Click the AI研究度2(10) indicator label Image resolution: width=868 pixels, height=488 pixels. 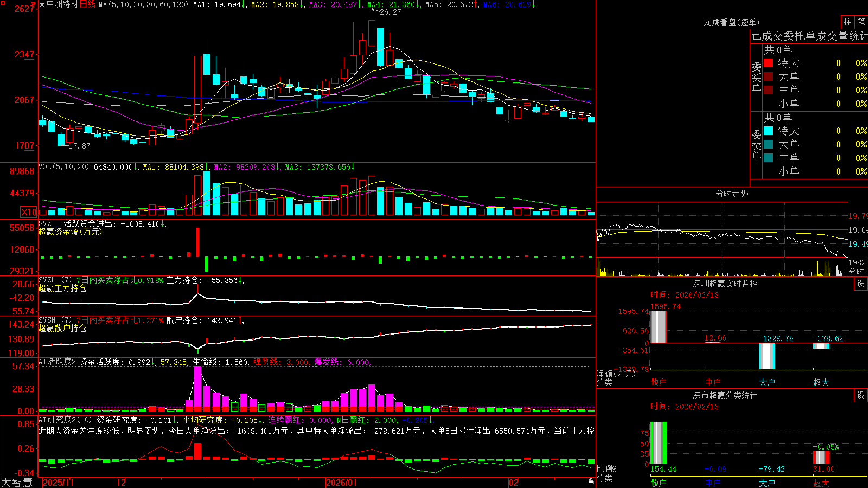click(65, 420)
